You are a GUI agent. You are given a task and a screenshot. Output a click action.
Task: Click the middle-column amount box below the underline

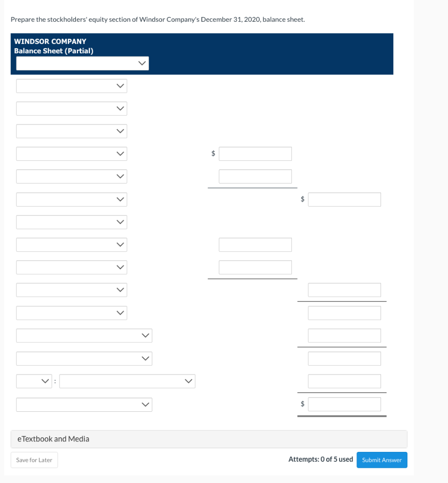255,244
